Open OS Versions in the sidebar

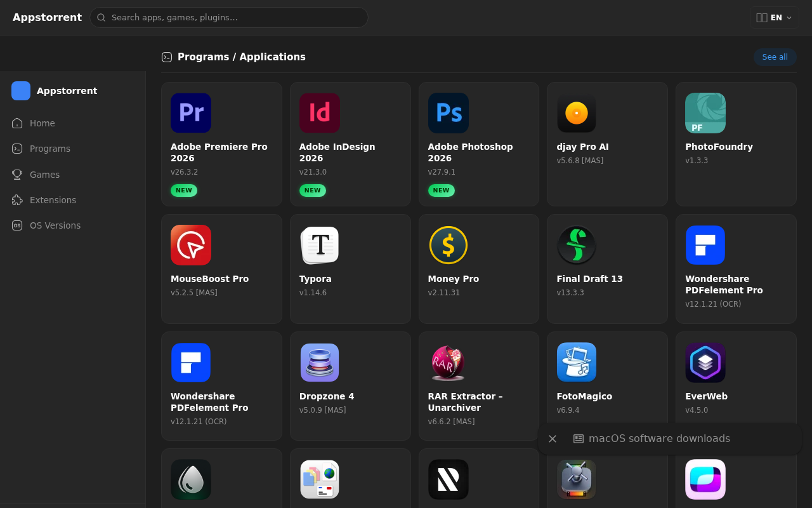pos(73,225)
